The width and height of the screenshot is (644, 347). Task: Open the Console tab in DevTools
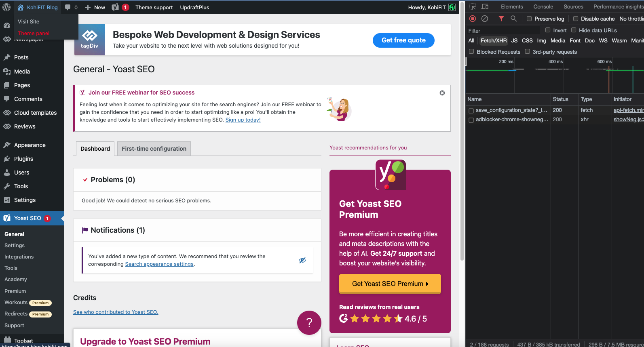(543, 6)
